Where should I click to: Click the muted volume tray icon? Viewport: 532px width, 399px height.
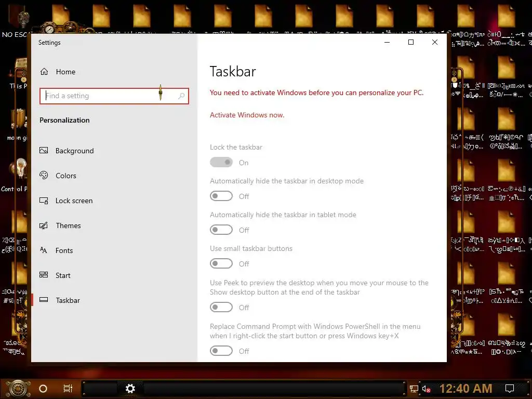[426, 389]
